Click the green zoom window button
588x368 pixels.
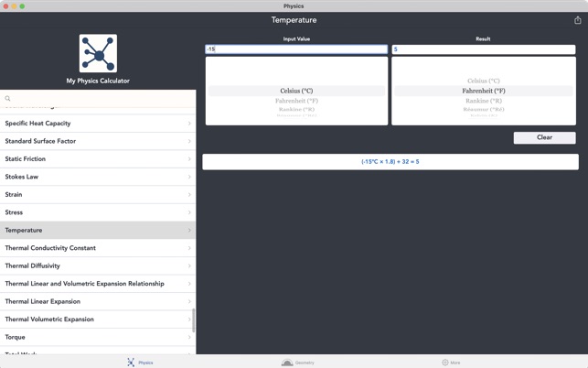(22, 6)
